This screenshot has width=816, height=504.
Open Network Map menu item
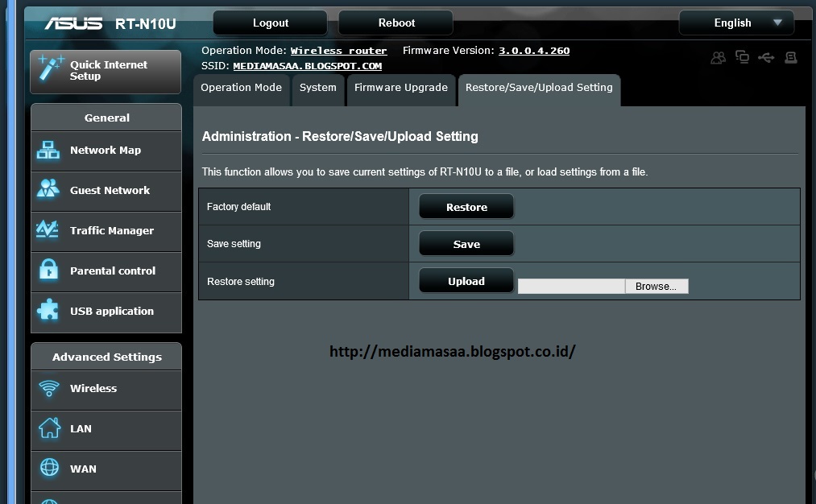(106, 151)
